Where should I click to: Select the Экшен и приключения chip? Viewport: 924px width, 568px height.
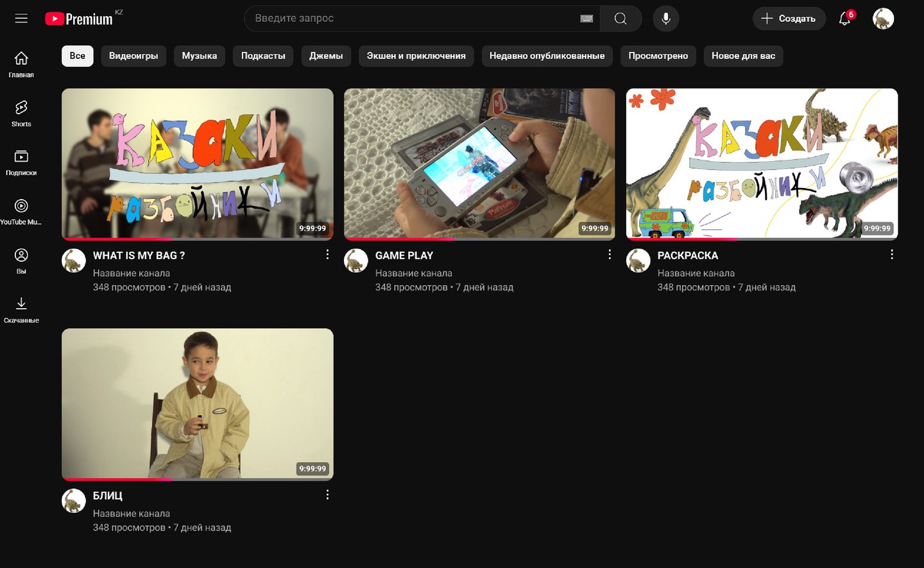point(416,56)
